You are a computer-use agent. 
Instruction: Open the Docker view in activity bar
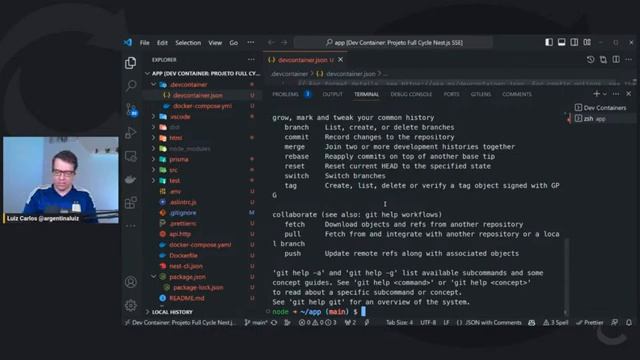coord(131,179)
